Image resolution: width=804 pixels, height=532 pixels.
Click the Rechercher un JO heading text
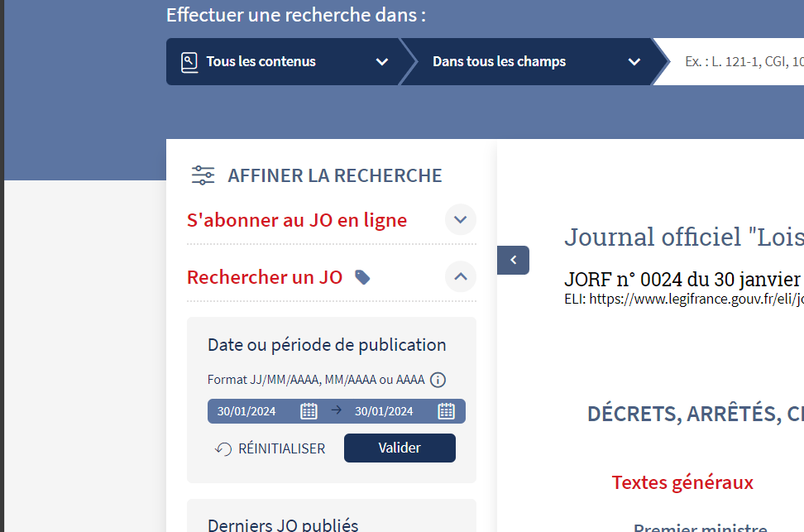(265, 277)
